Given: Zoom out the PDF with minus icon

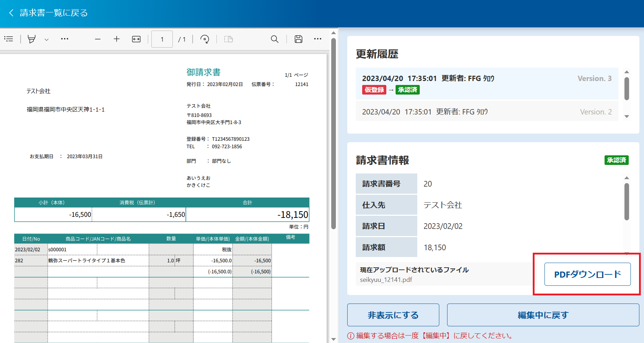Looking at the screenshot, I should pos(98,39).
